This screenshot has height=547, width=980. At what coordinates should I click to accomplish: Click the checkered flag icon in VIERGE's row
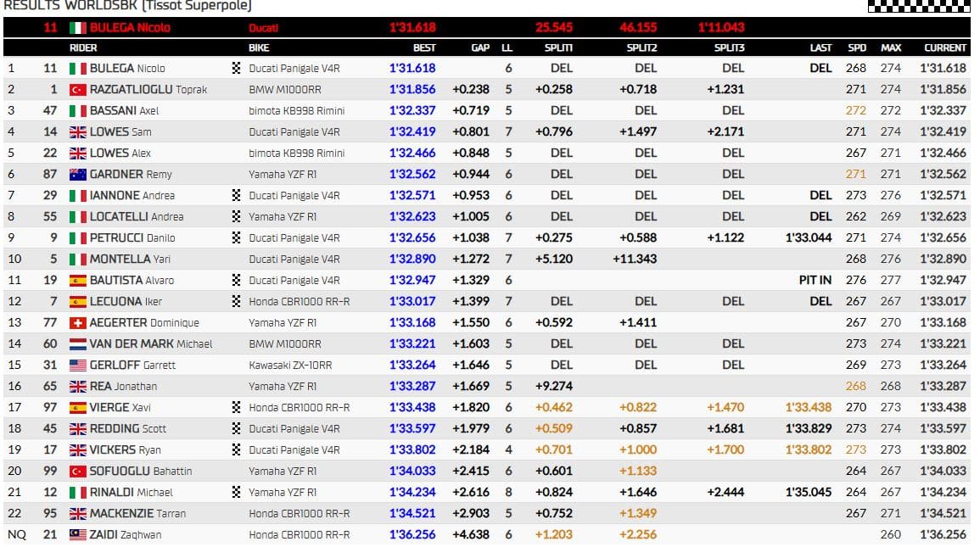point(236,408)
